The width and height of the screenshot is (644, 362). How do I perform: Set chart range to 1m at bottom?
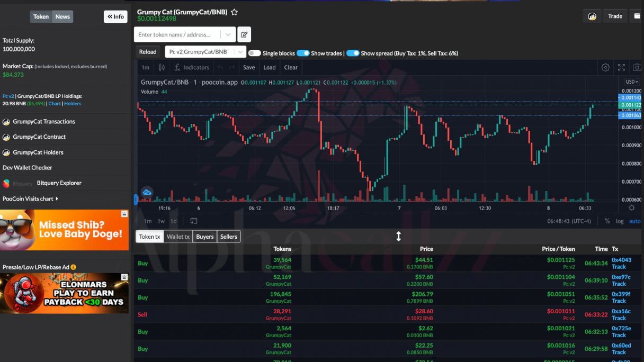(x=148, y=221)
